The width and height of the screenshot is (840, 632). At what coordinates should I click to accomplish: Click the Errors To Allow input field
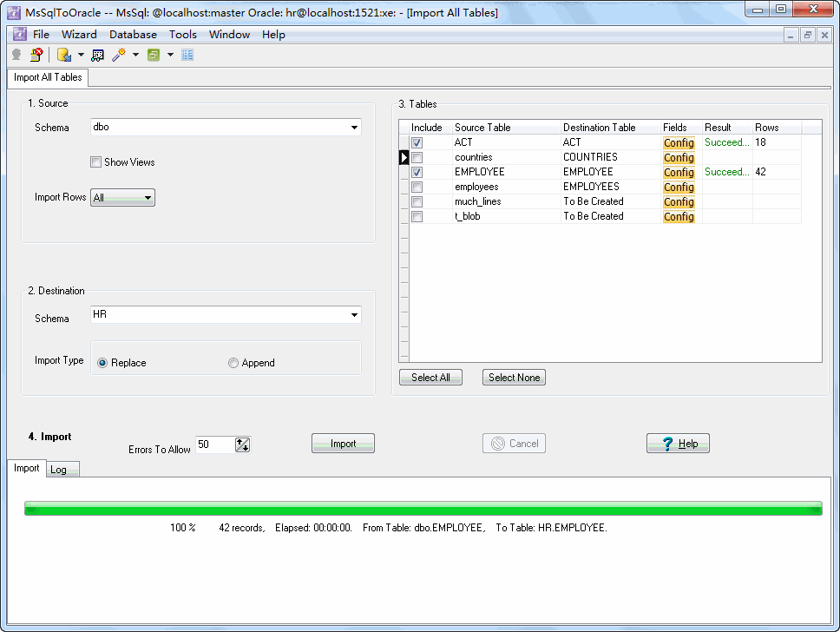pyautogui.click(x=215, y=444)
